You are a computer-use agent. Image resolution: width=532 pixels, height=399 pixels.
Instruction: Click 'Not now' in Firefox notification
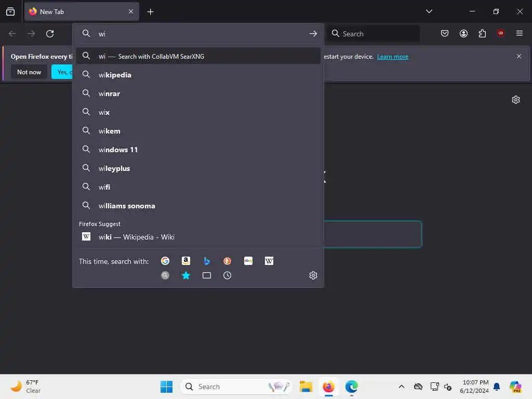point(29,72)
